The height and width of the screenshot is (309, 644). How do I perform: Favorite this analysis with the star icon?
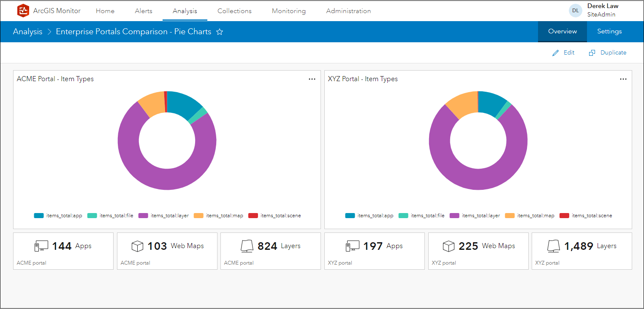tap(220, 32)
